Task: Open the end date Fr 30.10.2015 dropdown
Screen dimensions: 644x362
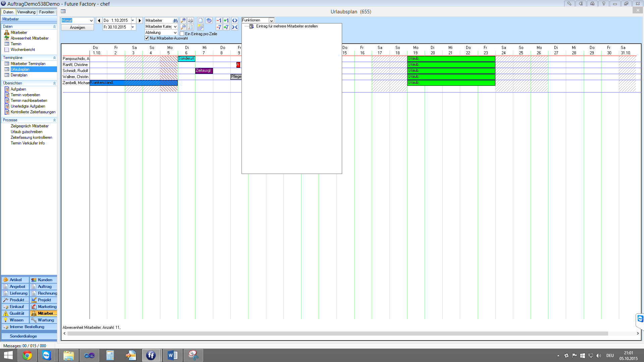Action: [x=133, y=27]
